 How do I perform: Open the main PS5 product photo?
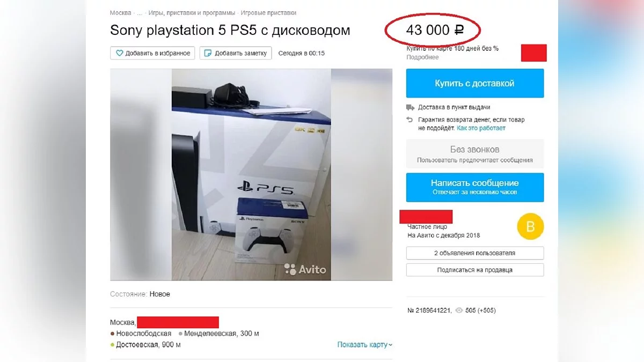coord(251,174)
